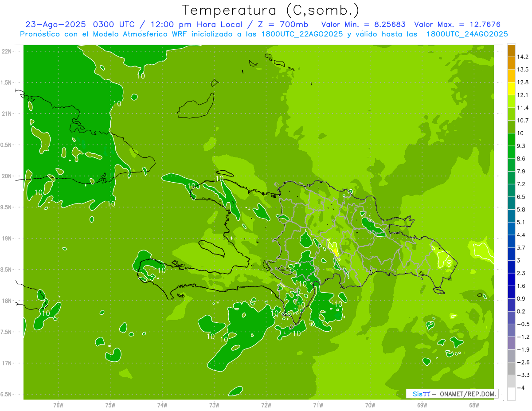Click the white colorbar swatch below -4
The height and width of the screenshot is (411, 532).
point(511,394)
